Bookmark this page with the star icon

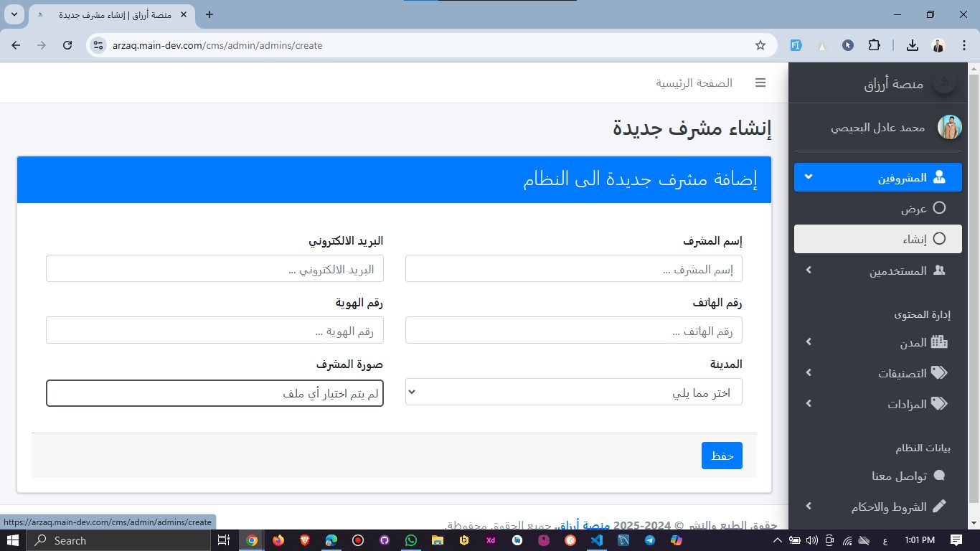coord(760,45)
